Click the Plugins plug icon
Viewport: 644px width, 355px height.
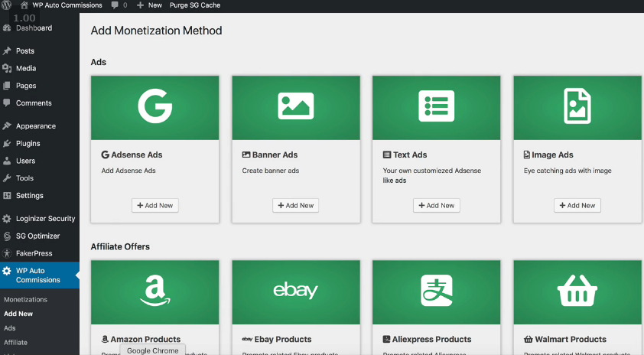click(x=7, y=143)
